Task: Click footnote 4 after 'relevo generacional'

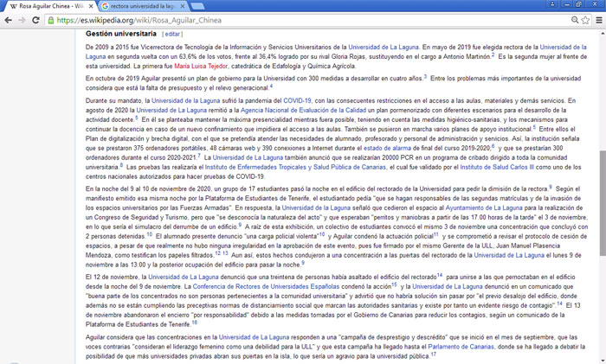Action: click(271, 86)
